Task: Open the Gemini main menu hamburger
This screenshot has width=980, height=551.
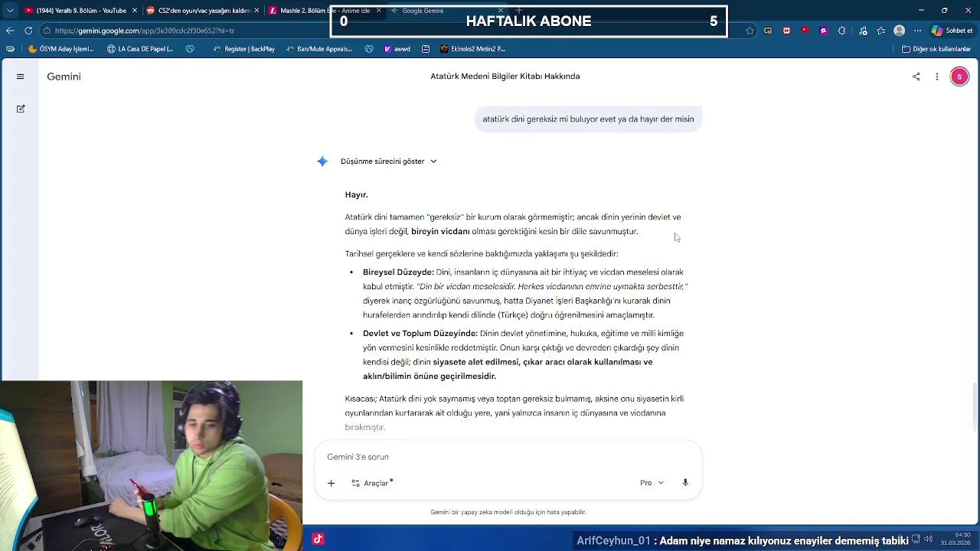Action: 21,77
